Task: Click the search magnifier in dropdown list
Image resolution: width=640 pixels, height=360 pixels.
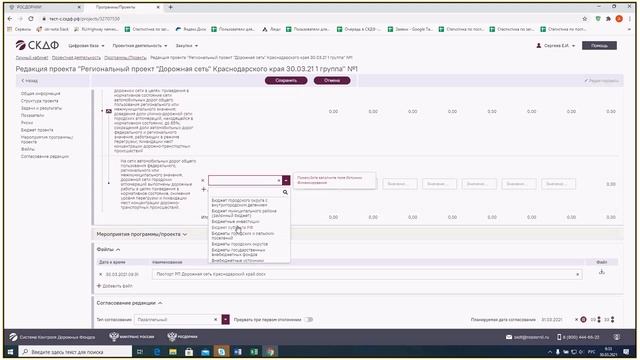Action: click(x=285, y=192)
